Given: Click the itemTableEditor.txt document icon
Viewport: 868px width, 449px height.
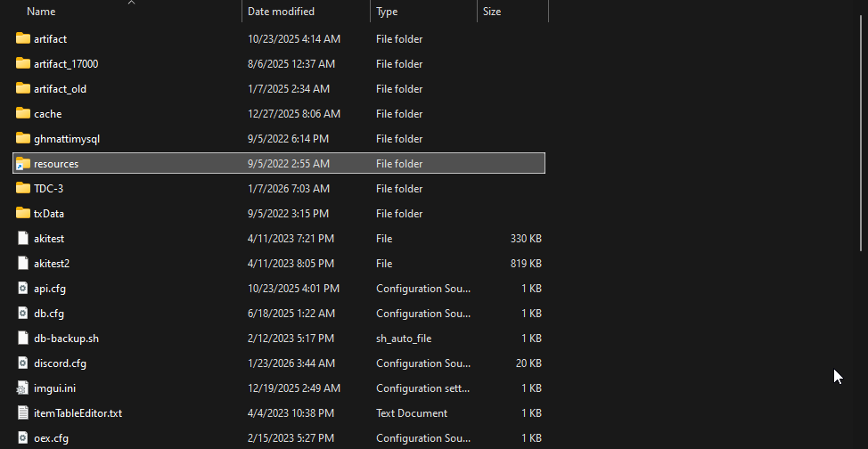Looking at the screenshot, I should pyautogui.click(x=22, y=412).
